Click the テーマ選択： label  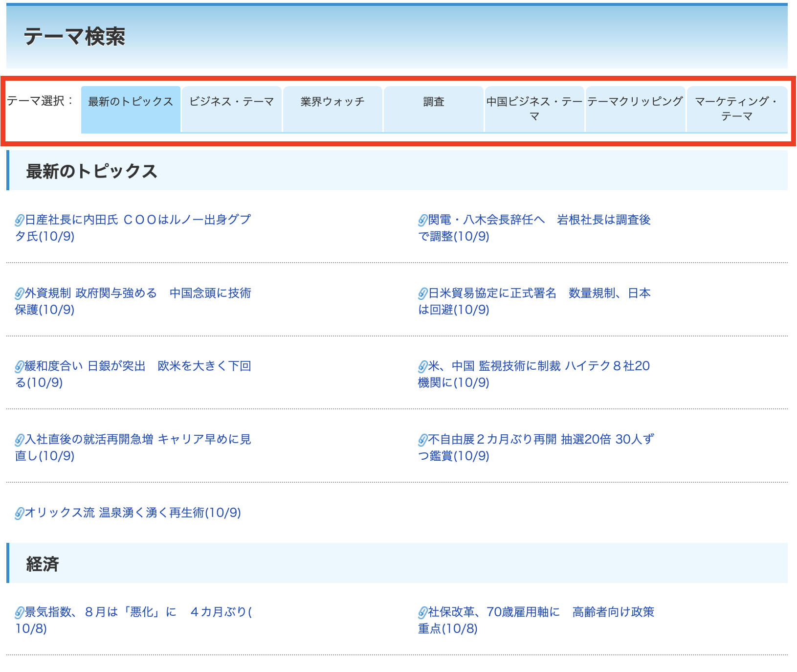(41, 101)
